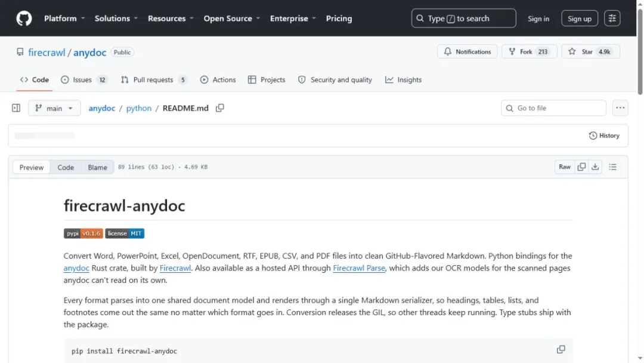Click the Public visibility label

122,52
